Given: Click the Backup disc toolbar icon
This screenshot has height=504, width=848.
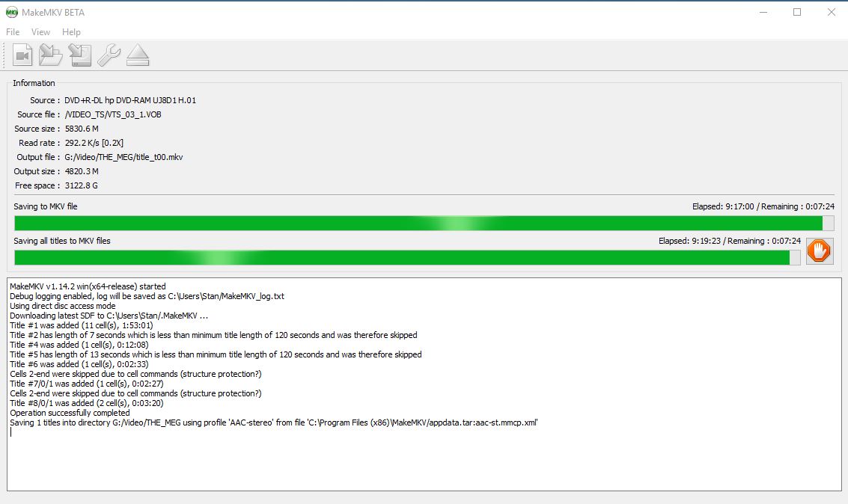Looking at the screenshot, I should (x=80, y=55).
